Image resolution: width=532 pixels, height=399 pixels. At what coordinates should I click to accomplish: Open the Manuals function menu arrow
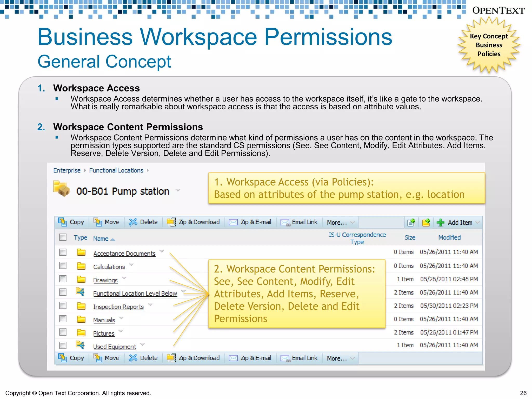(x=121, y=318)
